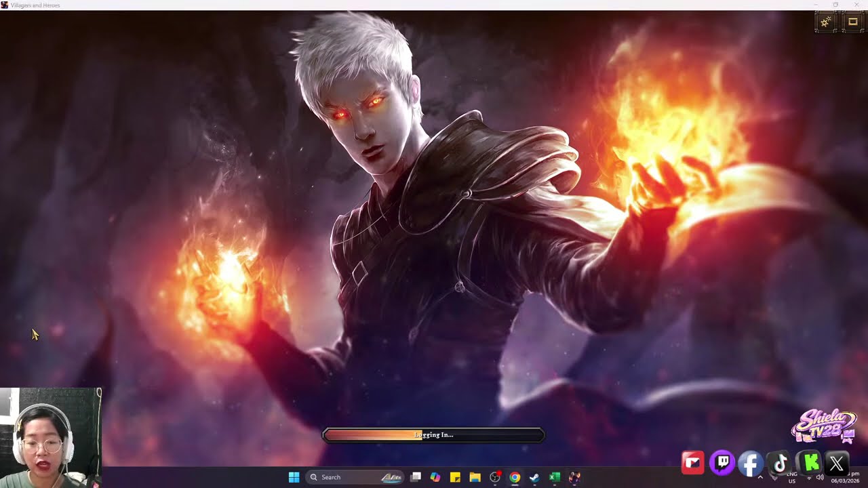Switch to OBS Studio on the taskbar
The image size is (868, 488).
pos(495,477)
